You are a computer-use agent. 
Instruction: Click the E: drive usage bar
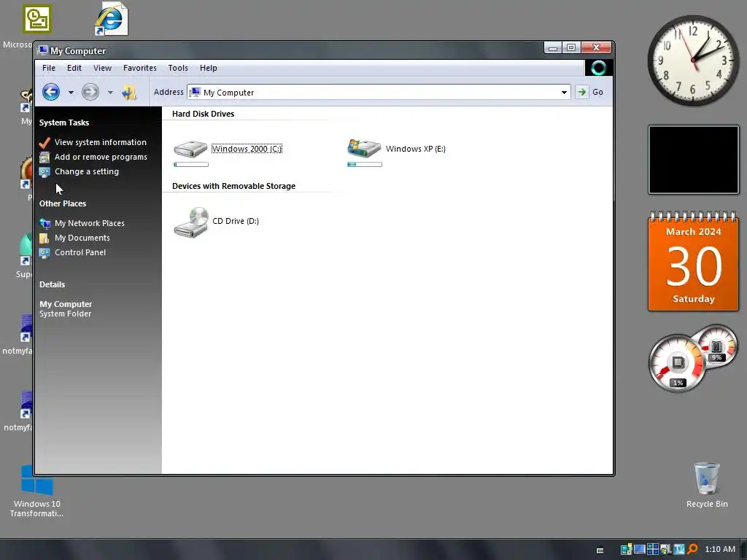pos(365,164)
